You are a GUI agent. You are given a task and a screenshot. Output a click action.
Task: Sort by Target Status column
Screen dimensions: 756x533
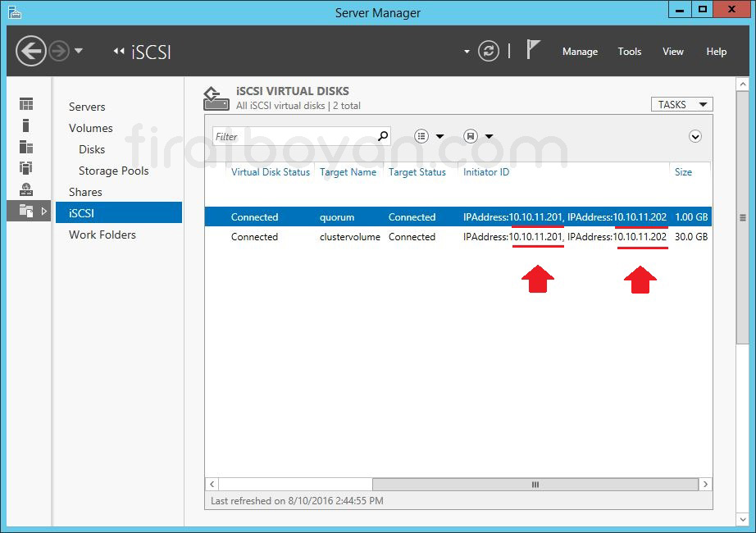pos(417,172)
